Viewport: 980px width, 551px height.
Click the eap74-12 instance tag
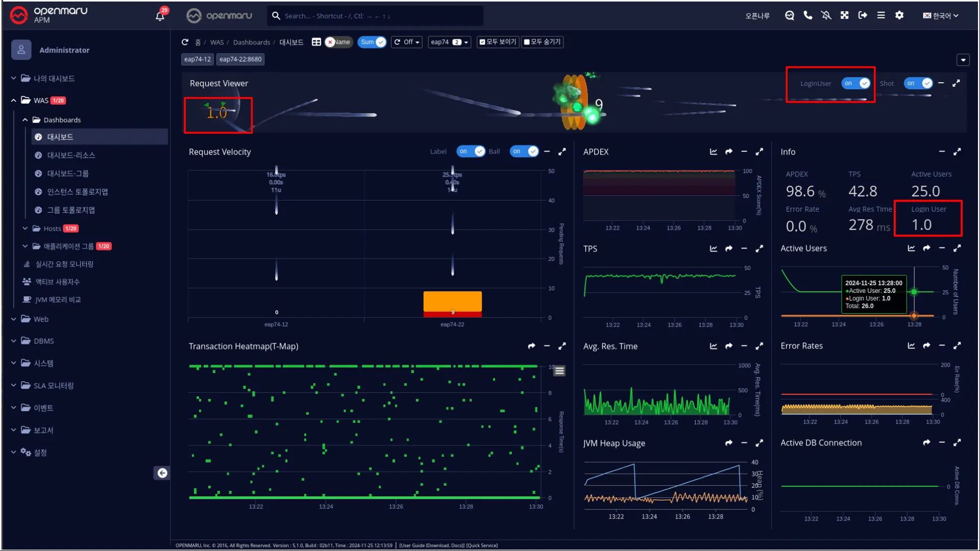click(197, 59)
